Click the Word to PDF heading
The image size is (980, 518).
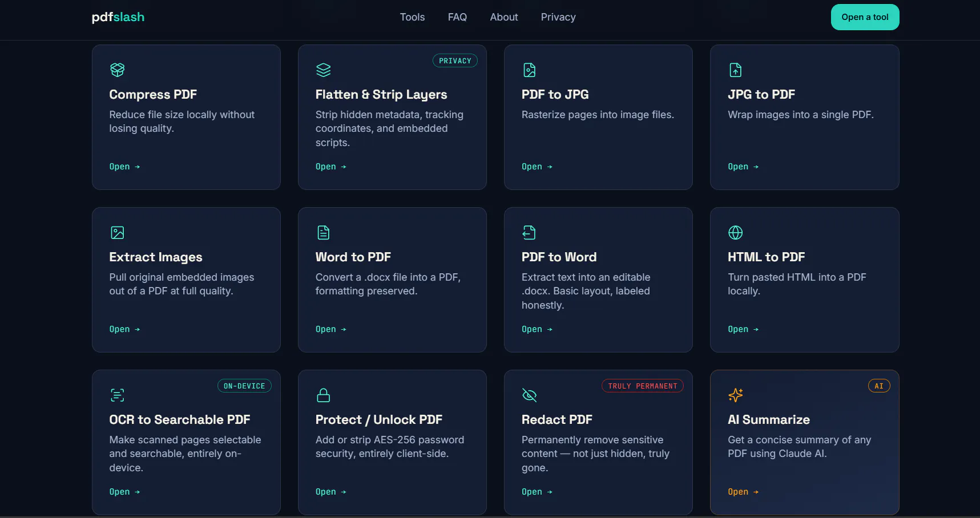[x=353, y=257]
